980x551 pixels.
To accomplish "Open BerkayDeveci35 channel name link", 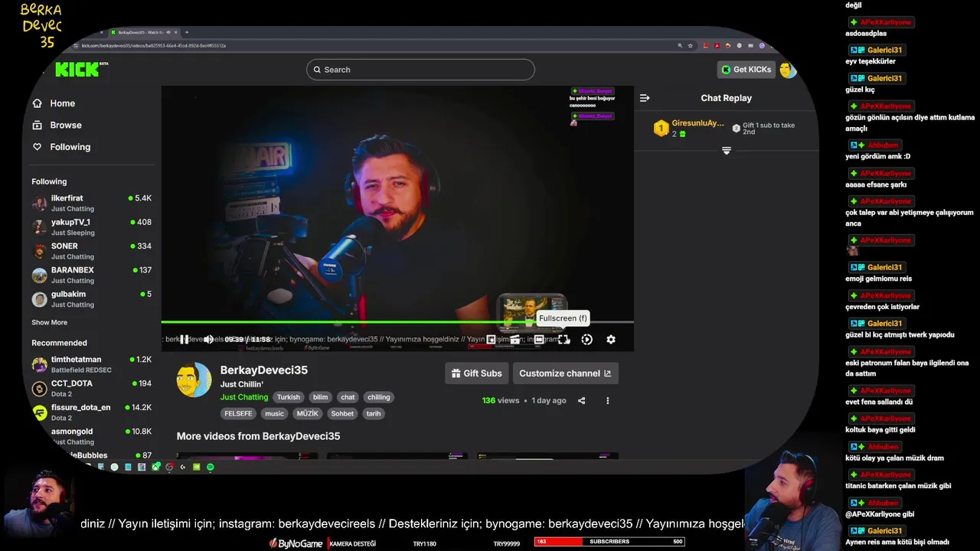I will click(264, 370).
